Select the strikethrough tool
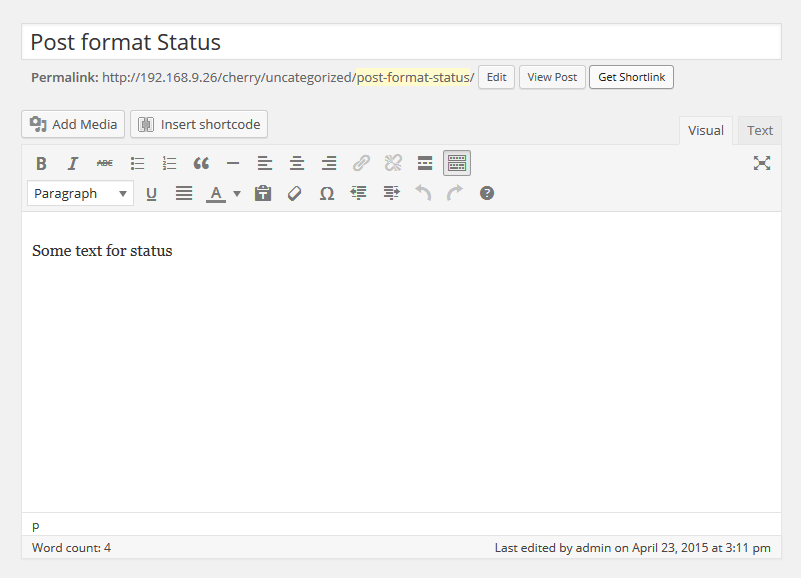 point(104,162)
